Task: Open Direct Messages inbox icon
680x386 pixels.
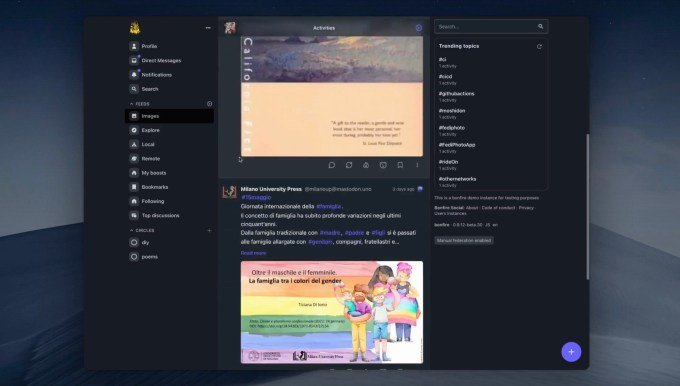Action: tap(134, 60)
